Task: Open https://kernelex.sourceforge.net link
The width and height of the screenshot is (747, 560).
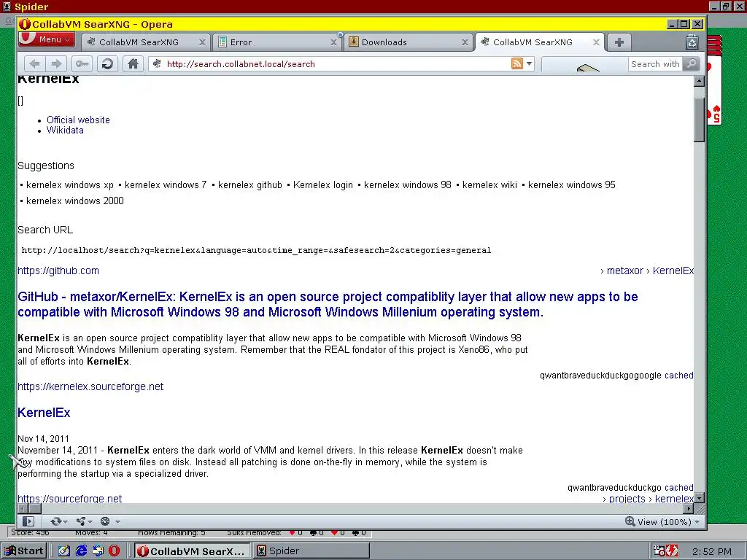Action: [90, 386]
